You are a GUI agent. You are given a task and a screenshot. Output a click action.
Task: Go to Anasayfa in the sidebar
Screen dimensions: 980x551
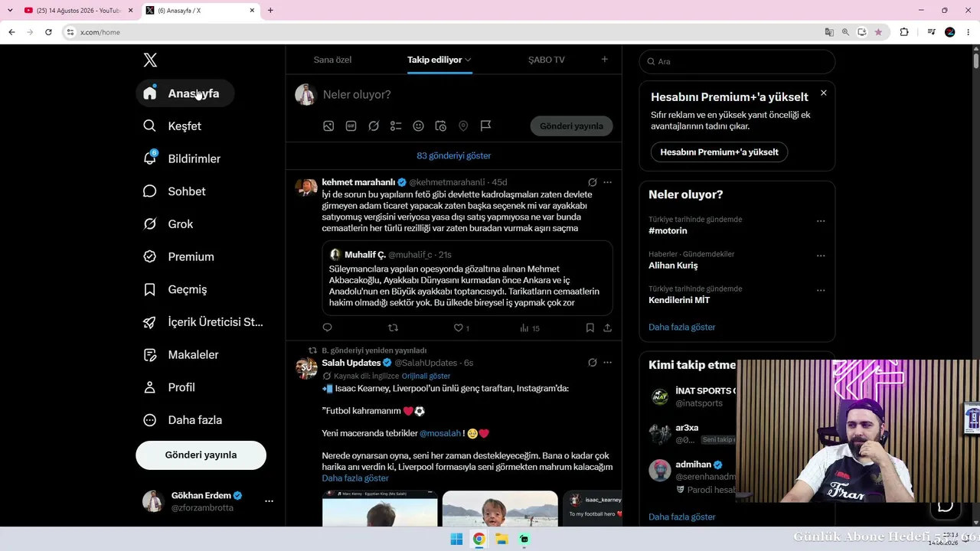click(185, 93)
